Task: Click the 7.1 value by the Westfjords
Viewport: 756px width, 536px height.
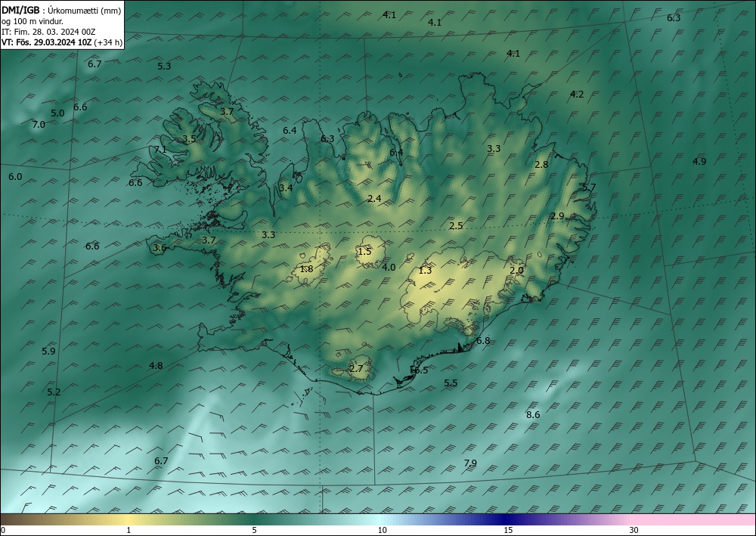Action: pos(160,150)
